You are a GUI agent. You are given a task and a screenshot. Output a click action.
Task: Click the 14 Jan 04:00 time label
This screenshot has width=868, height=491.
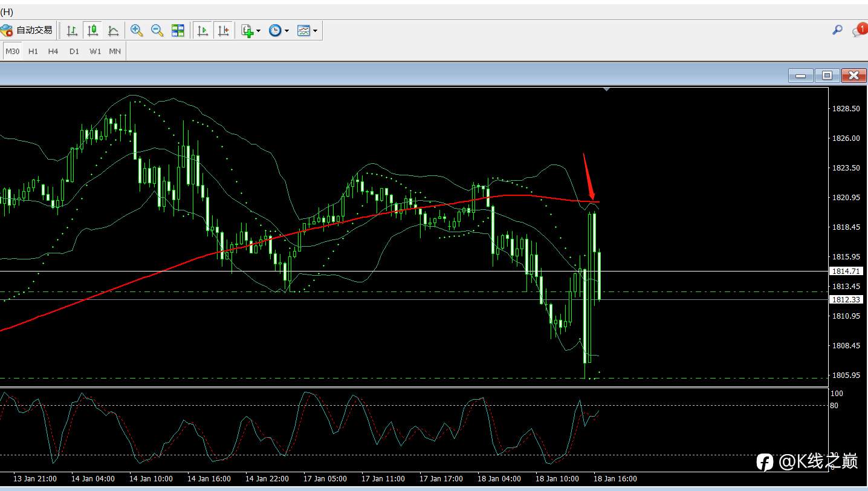point(93,479)
